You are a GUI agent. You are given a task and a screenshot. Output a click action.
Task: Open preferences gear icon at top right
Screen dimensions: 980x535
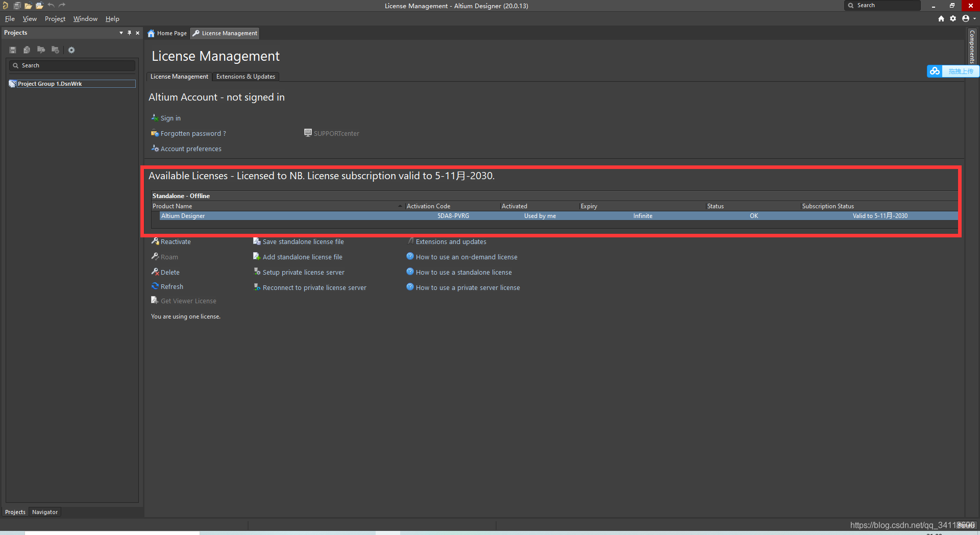click(953, 18)
